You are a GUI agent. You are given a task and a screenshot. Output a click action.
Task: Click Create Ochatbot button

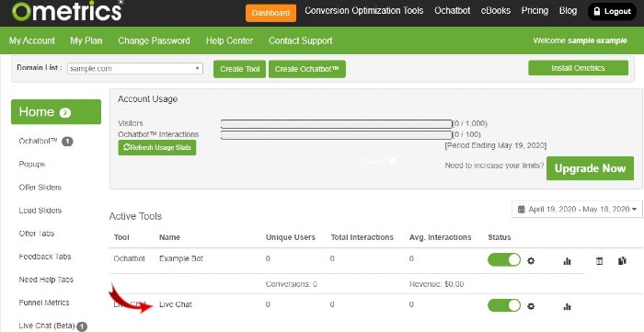[x=306, y=69]
